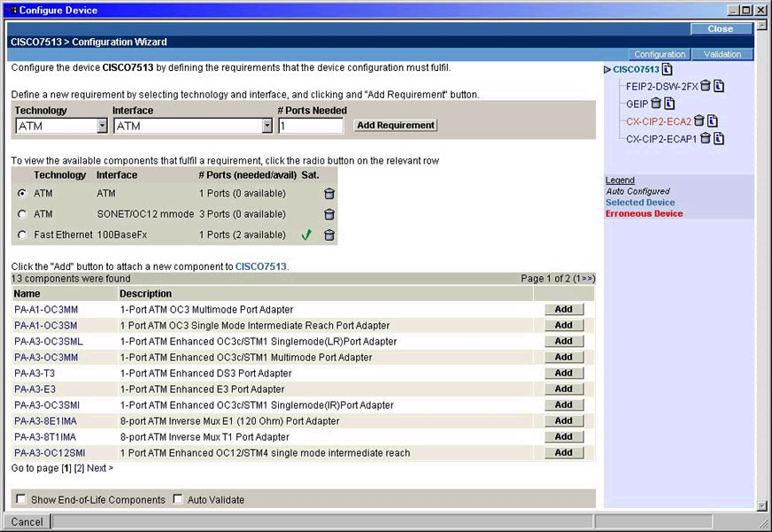Screen dimensions: 772x532
Task: Click the # Ports Needed input field
Action: pyautogui.click(x=310, y=127)
